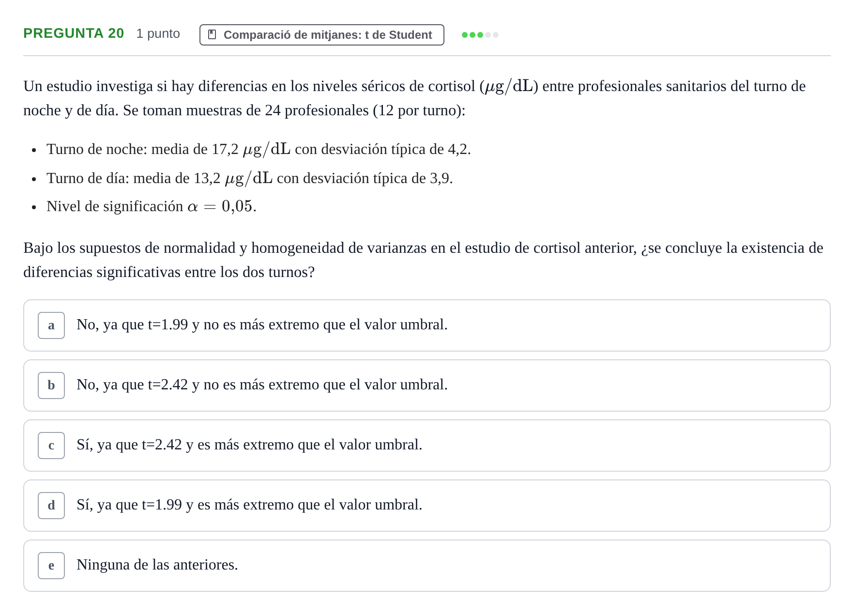The image size is (854, 616).
Task: Click the difficulty dots indicator
Action: click(480, 35)
